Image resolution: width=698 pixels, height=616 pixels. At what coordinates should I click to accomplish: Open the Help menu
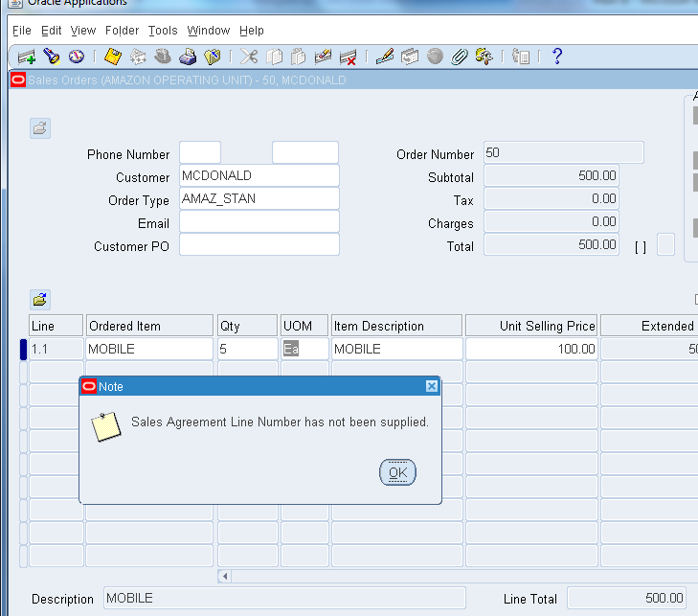pyautogui.click(x=252, y=31)
